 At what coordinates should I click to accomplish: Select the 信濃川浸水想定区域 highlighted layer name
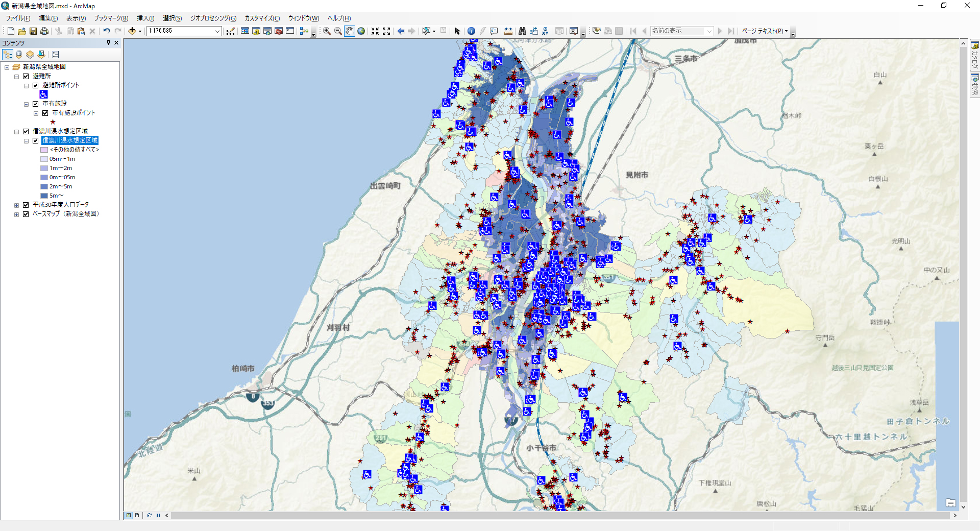(70, 140)
